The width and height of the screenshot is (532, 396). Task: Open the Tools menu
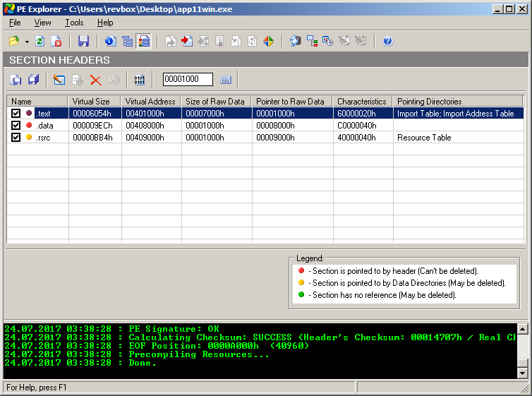74,23
